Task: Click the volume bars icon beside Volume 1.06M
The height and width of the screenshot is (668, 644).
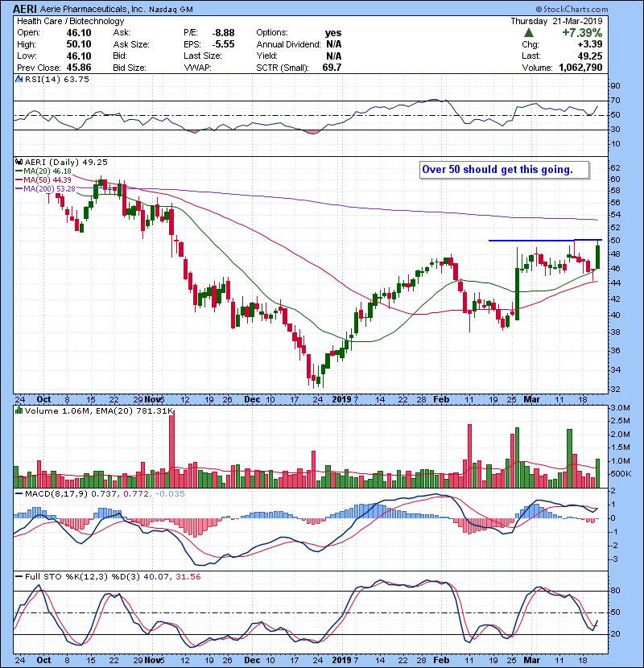Action: coord(19,410)
